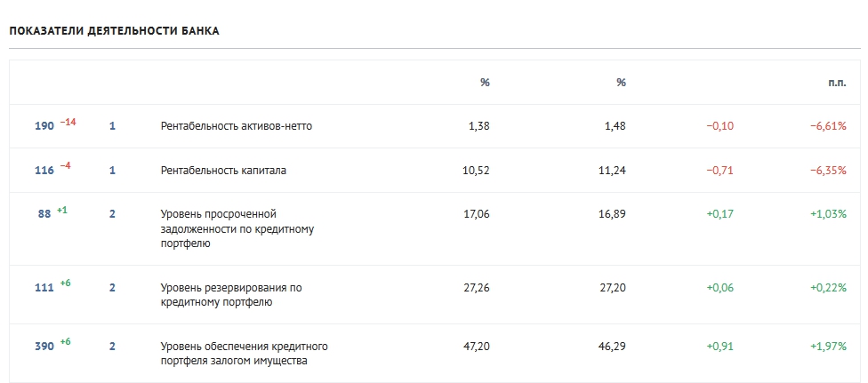Open Уровень просроченной задолженности indicator
The width and height of the screenshot is (868, 383).
tap(237, 228)
